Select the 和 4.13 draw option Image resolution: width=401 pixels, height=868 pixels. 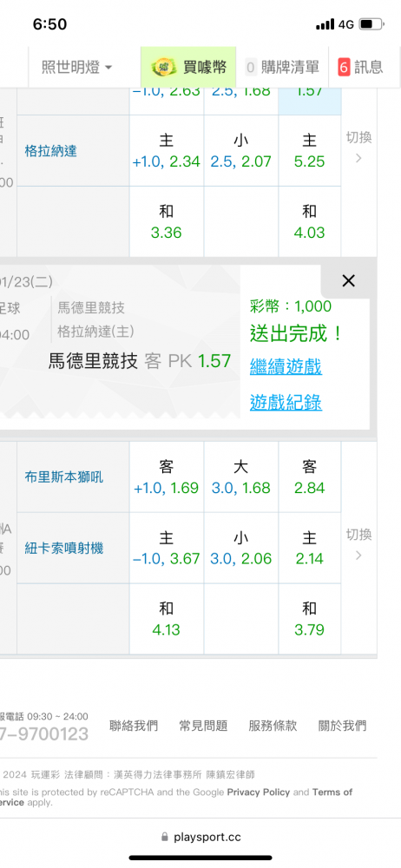coord(167,619)
